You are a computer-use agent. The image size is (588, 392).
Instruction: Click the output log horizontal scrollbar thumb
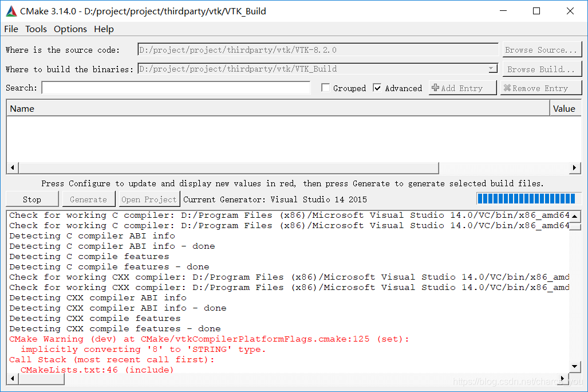click(41, 378)
